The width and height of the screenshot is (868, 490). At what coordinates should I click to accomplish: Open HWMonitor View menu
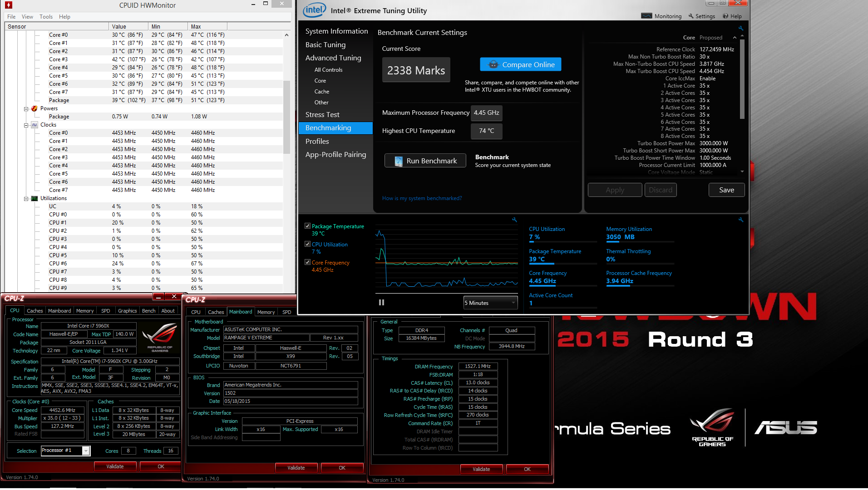click(x=27, y=17)
